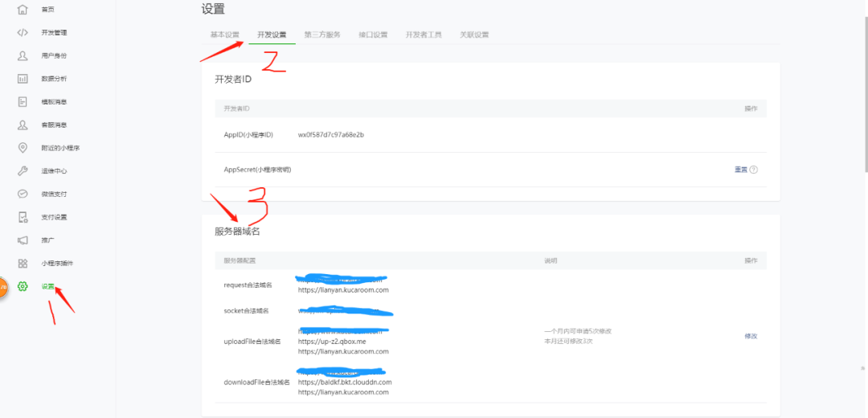Click the question mark help icon beside 重置
Screen dimensions: 868x418
(753, 170)
